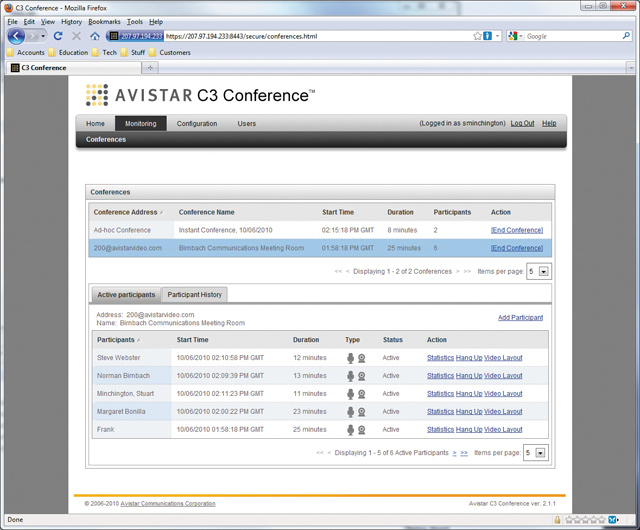Open the Bookmarks menu

(104, 22)
